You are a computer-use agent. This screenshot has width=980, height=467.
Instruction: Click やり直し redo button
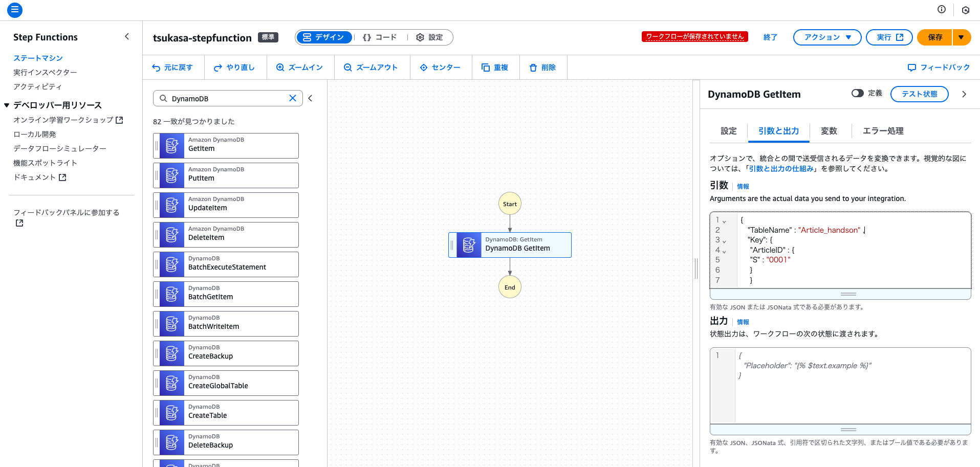click(234, 68)
